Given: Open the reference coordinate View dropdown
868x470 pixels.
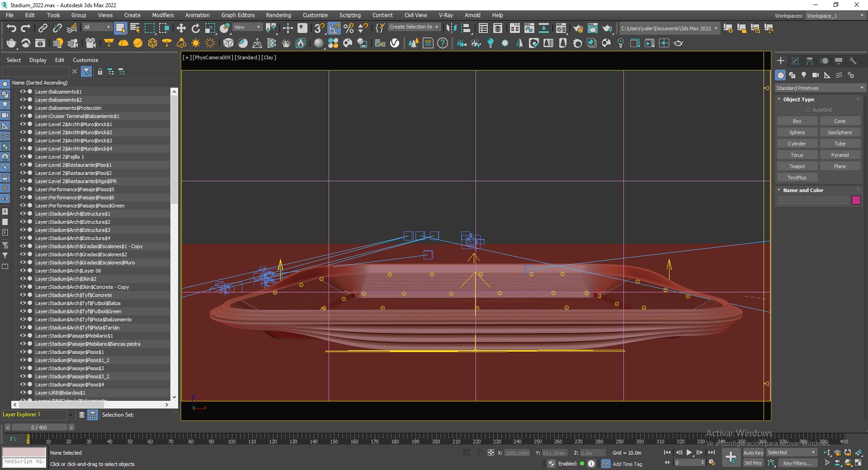Looking at the screenshot, I should (x=247, y=27).
